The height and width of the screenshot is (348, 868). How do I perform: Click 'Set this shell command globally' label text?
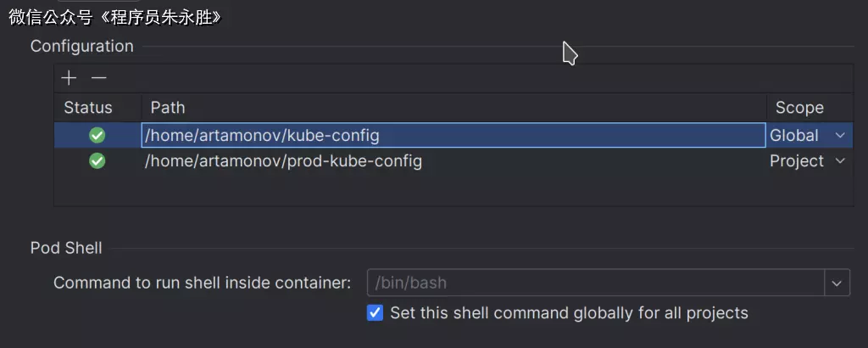coord(569,313)
